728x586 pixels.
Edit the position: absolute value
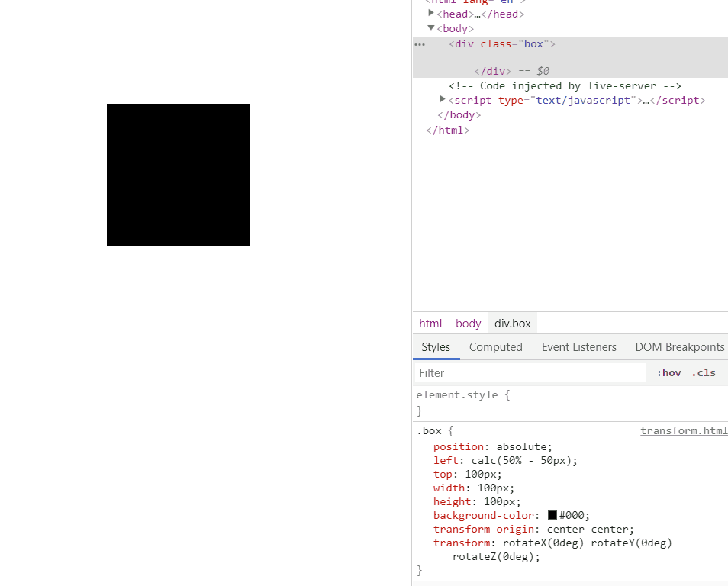(522, 446)
